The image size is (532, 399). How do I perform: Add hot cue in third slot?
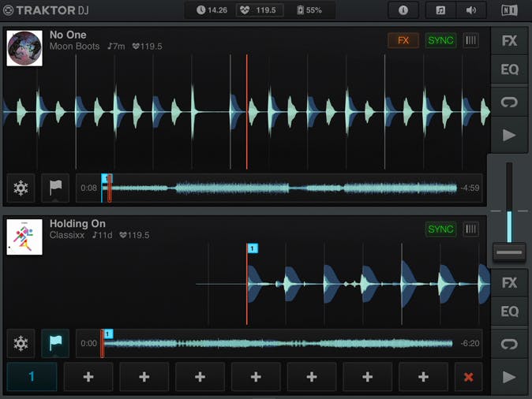coord(144,377)
